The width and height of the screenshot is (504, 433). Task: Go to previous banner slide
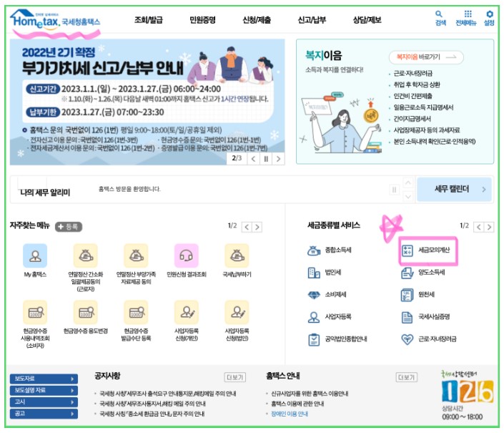(253, 159)
